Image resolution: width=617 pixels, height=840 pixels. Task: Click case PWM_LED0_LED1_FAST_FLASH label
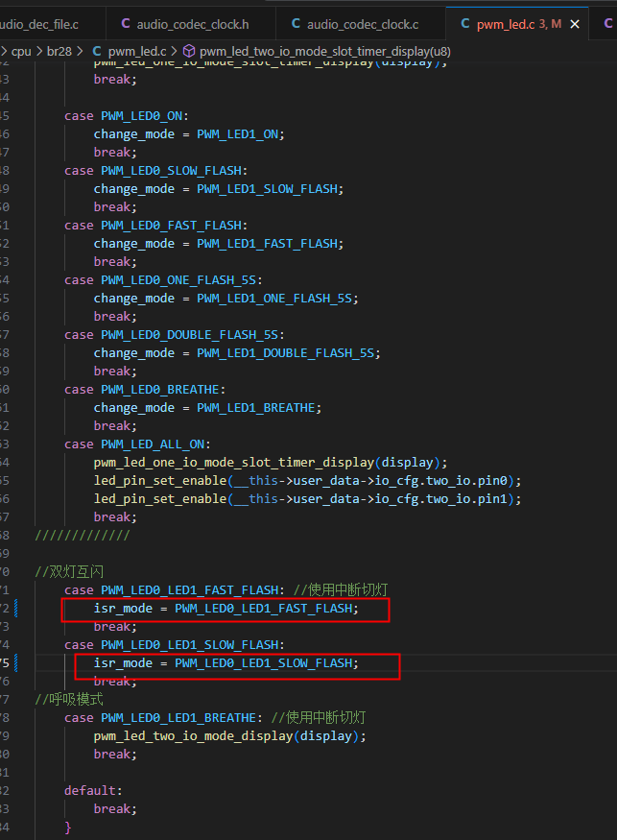(175, 589)
